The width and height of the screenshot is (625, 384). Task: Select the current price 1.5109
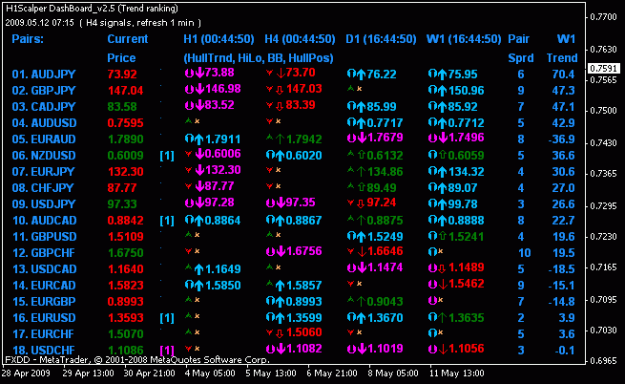(x=125, y=237)
